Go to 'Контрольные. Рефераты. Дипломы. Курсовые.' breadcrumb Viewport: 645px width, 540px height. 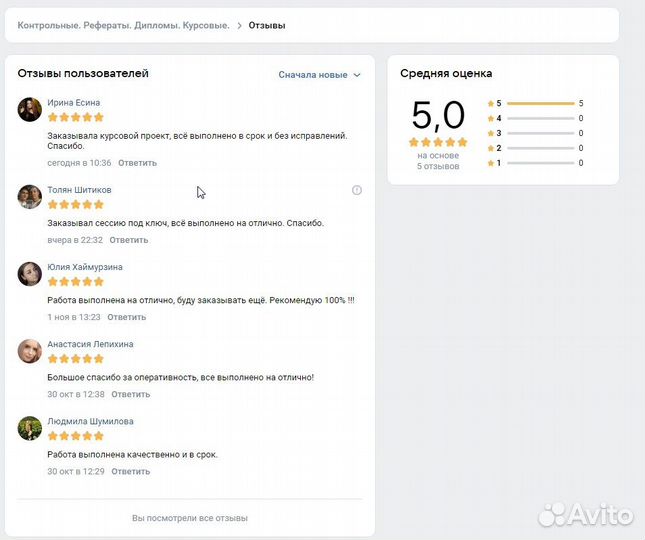pyautogui.click(x=123, y=25)
